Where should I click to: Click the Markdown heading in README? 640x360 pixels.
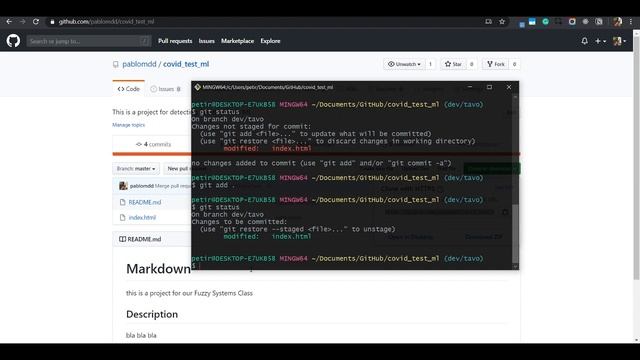pyautogui.click(x=158, y=269)
